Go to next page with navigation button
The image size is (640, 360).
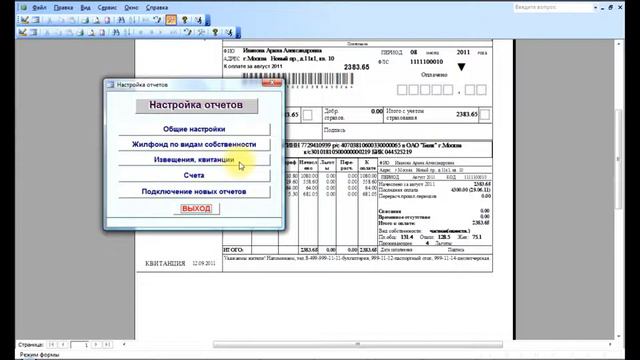pos(96,345)
